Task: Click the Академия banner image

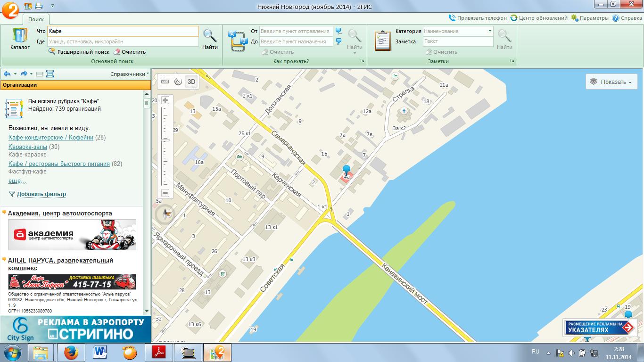Action: click(x=72, y=235)
